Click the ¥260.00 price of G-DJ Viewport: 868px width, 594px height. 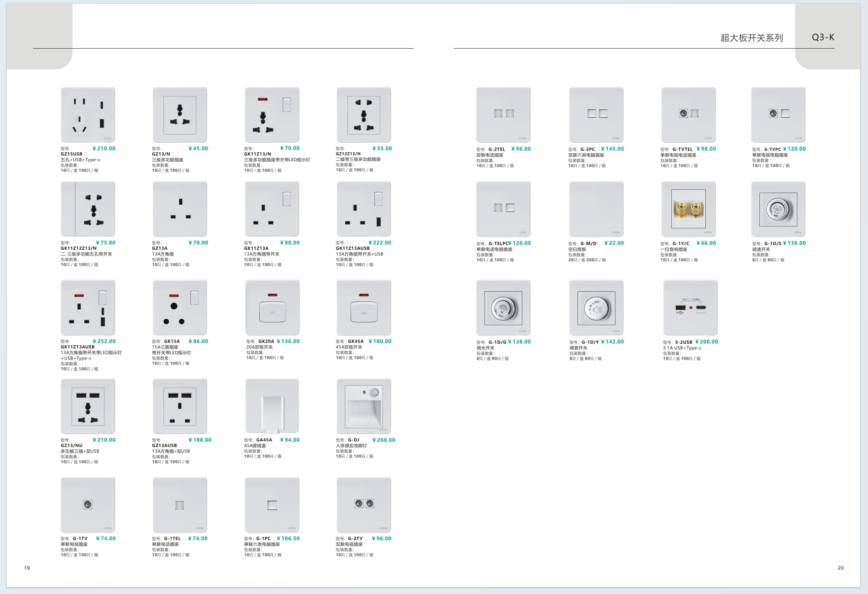(383, 440)
